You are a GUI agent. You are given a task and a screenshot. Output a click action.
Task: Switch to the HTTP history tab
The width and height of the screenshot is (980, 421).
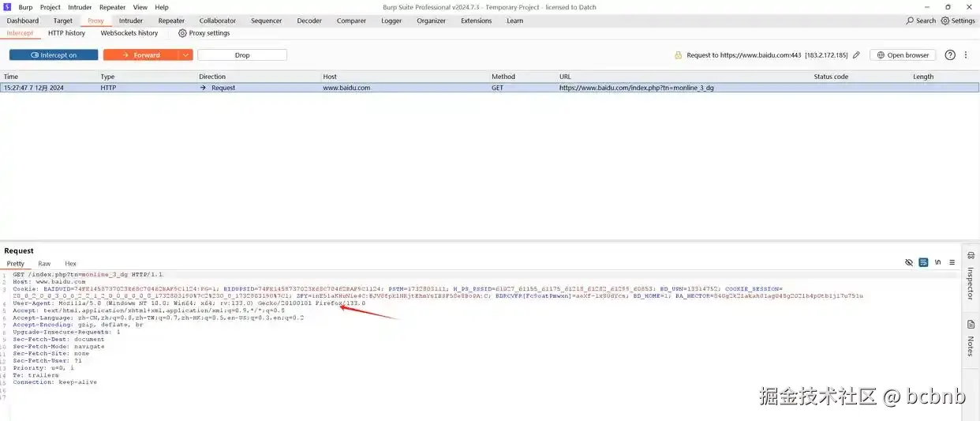(x=66, y=33)
